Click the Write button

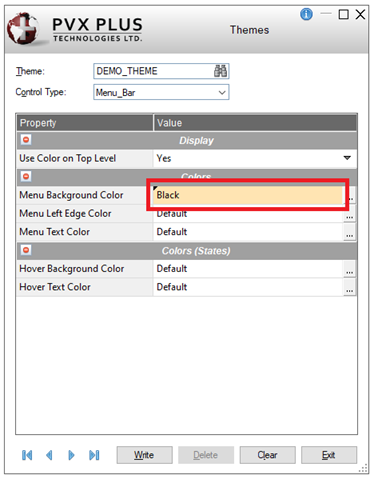[x=144, y=455]
